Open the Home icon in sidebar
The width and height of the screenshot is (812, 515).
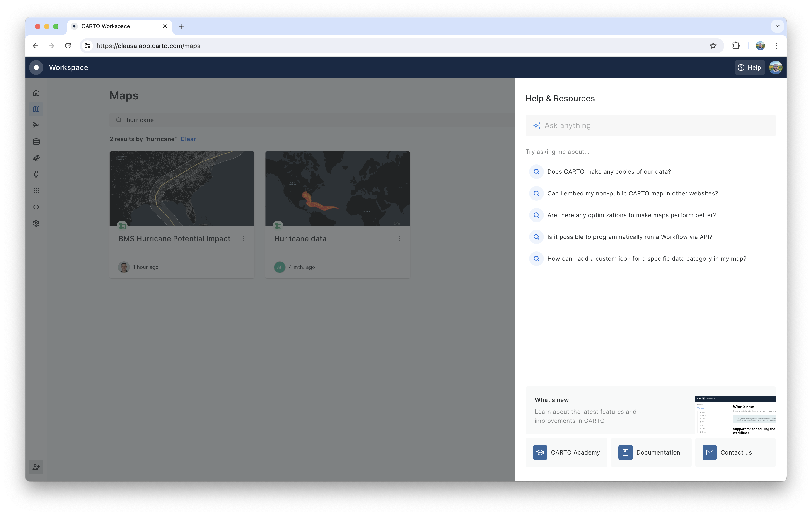(36, 93)
